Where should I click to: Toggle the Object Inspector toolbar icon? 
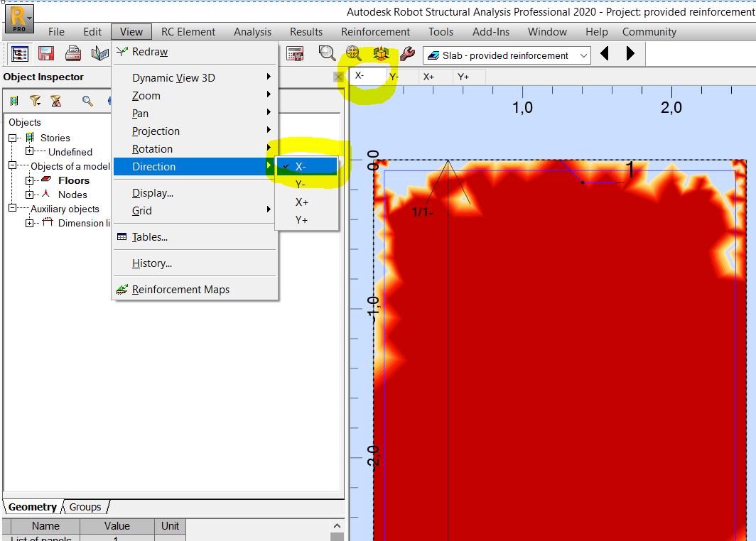pyautogui.click(x=19, y=53)
